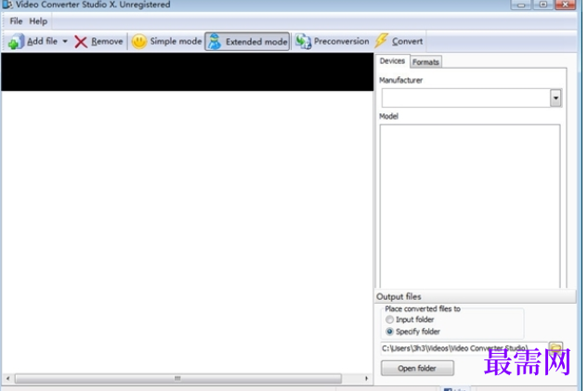Activate Extended mode button
Screen dimensions: 588x391
point(247,42)
